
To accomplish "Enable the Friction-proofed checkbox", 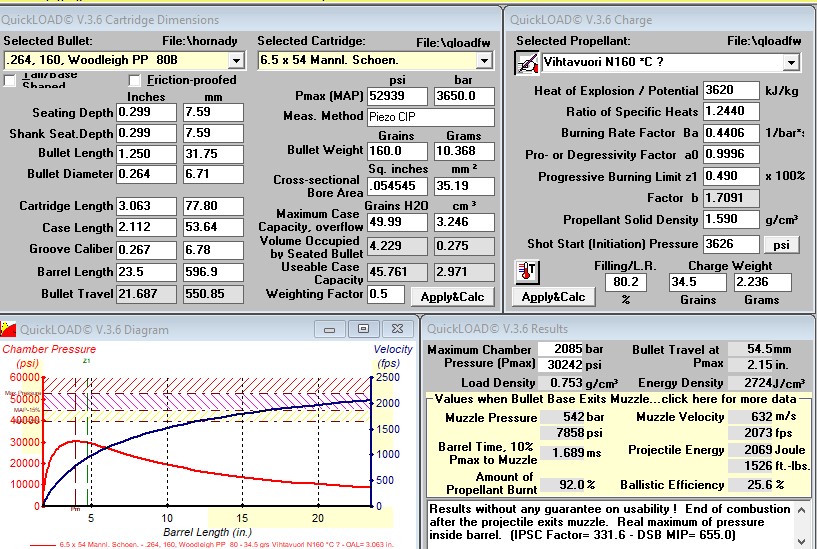I will [x=135, y=80].
